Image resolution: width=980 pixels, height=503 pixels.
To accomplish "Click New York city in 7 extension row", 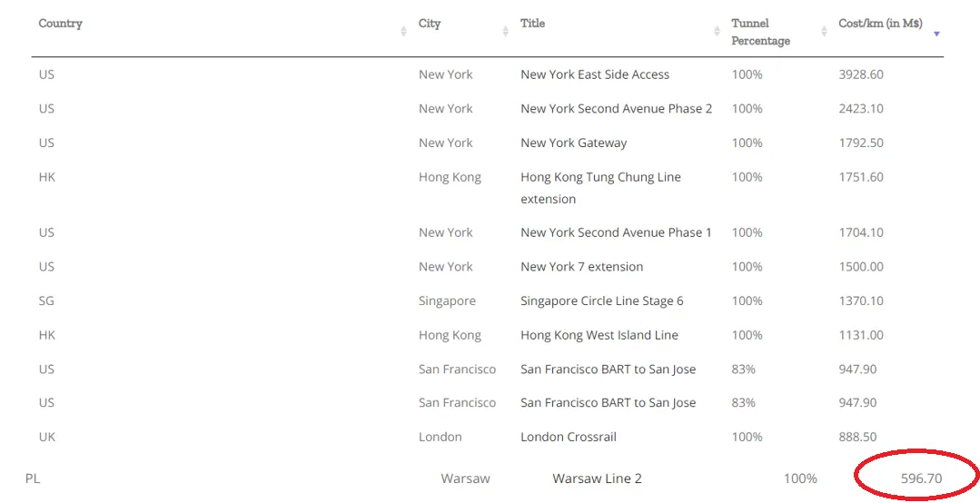I will point(446,267).
